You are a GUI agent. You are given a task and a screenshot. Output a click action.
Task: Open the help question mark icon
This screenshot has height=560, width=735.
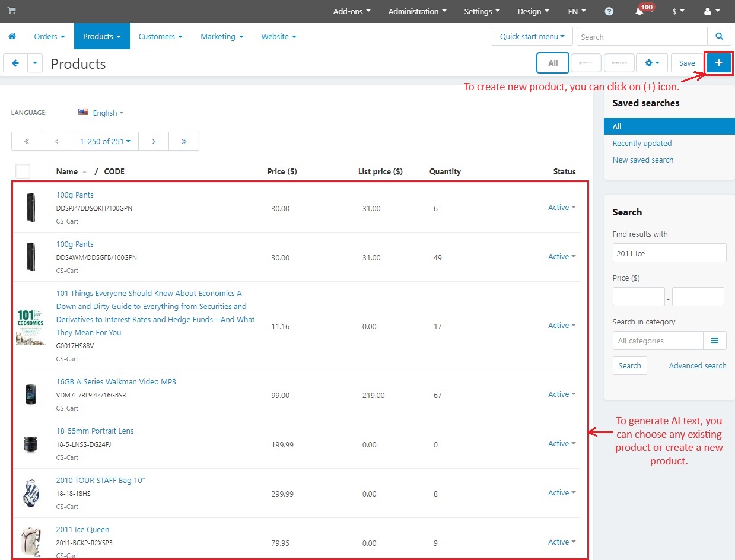(609, 11)
